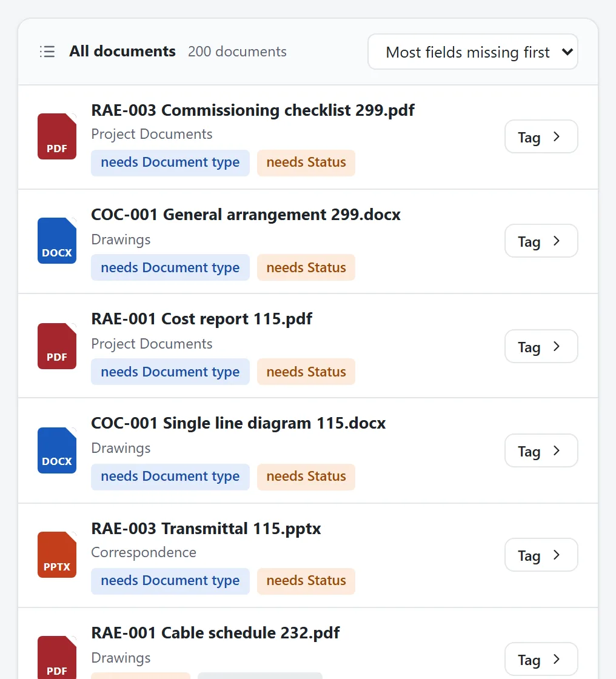
Task: Open COC-001 General arrangement 299.docx title
Action: pos(246,215)
